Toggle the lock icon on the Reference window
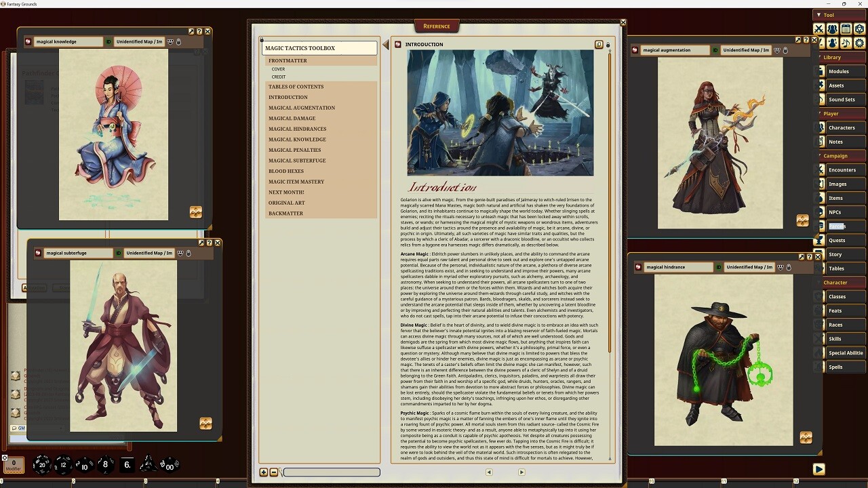Screen dimensions: 868x488 coord(607,45)
